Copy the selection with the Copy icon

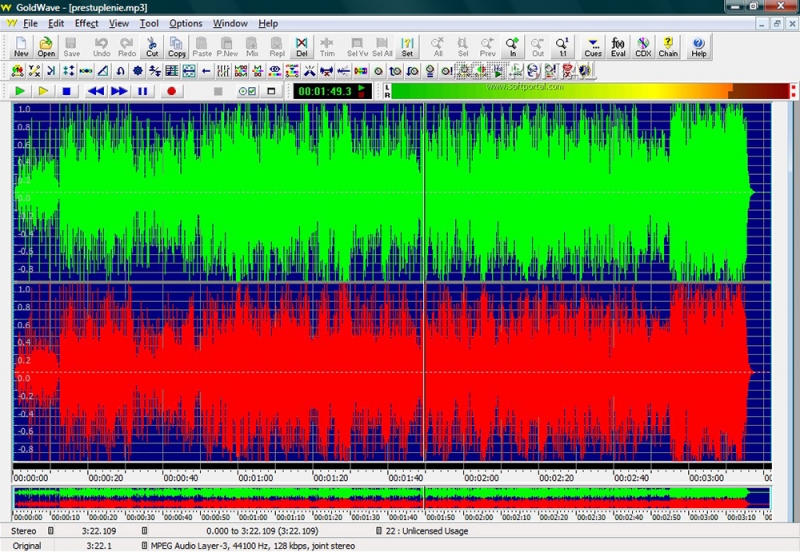pos(177,46)
